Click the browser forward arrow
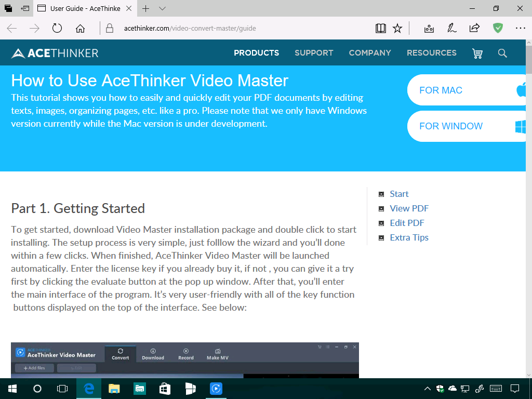Screen dimensions: 532x399 click(35, 28)
